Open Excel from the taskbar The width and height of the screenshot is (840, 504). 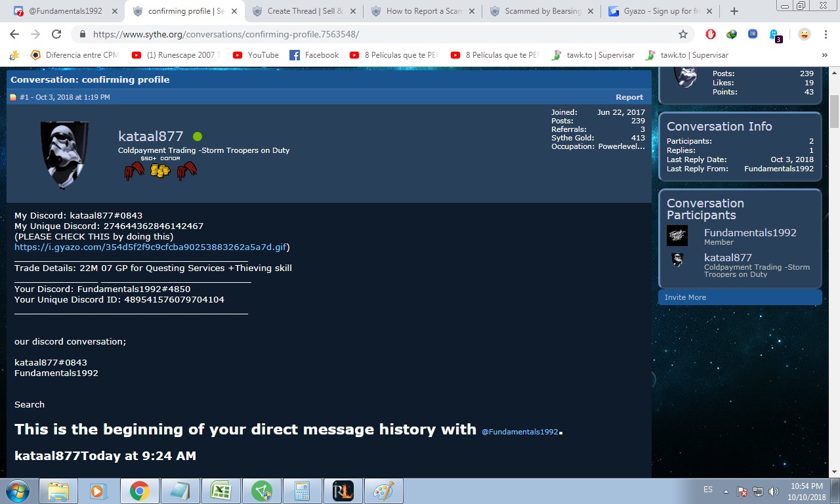point(220,491)
